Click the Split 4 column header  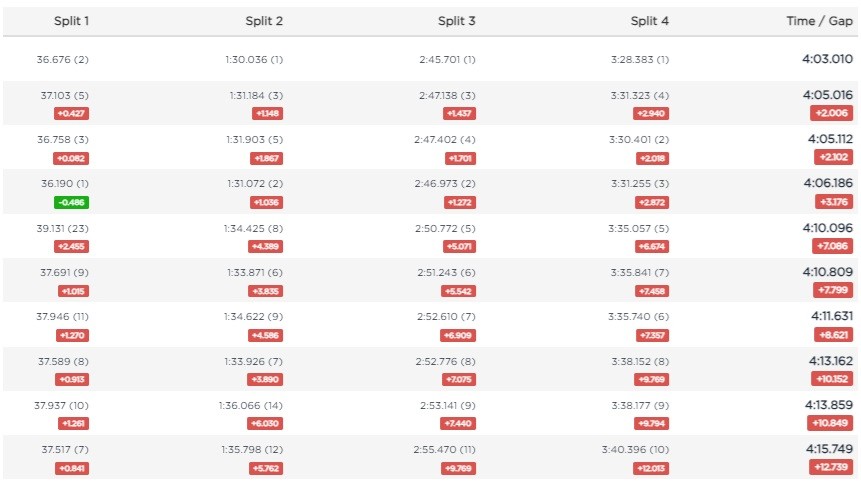click(650, 21)
